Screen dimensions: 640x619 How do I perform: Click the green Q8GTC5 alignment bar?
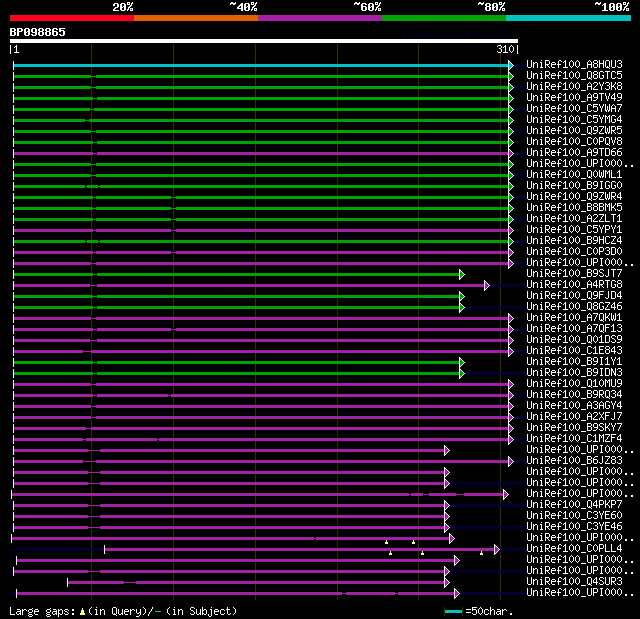tap(261, 76)
